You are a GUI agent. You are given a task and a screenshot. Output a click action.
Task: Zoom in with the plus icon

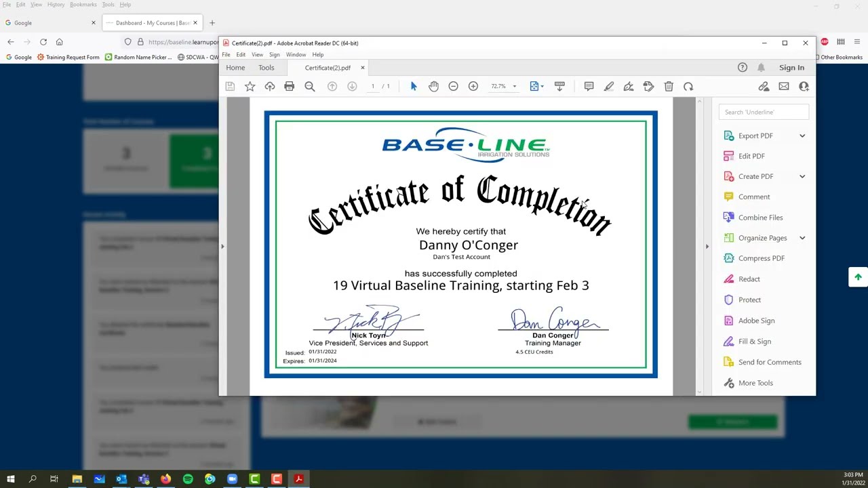click(x=473, y=87)
